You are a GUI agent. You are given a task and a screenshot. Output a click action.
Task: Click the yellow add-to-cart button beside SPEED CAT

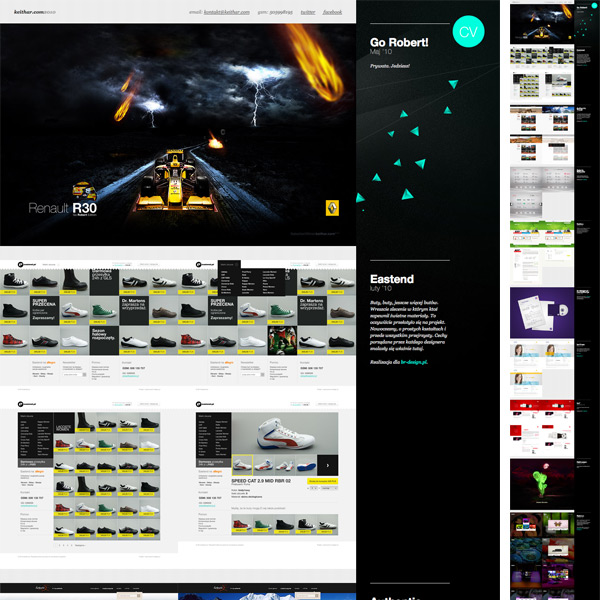click(323, 481)
